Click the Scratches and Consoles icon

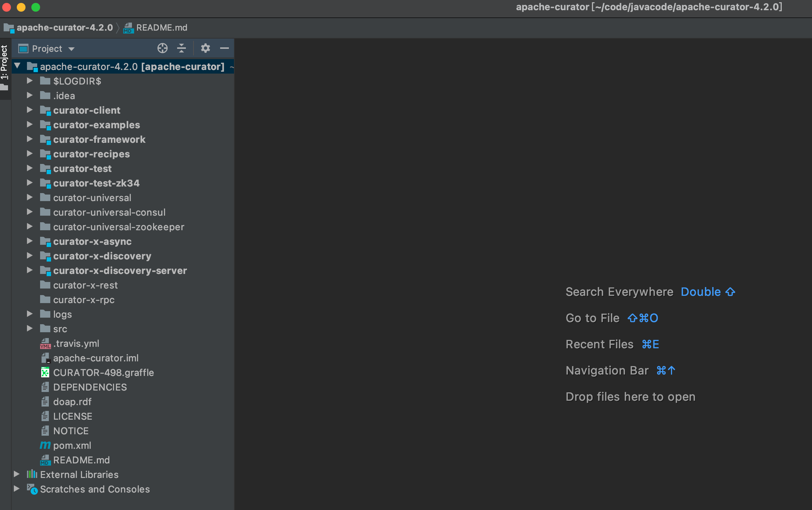coord(32,489)
